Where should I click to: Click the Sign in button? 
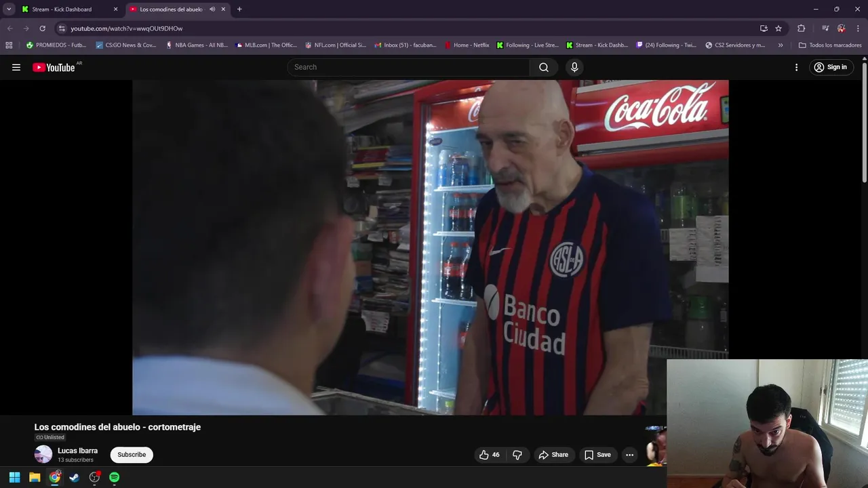[831, 67]
